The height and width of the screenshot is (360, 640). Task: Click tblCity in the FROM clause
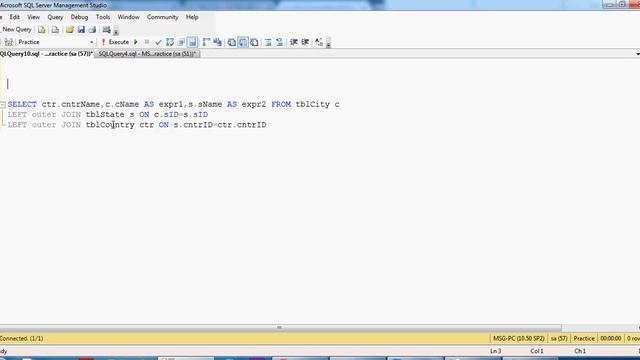click(313, 104)
